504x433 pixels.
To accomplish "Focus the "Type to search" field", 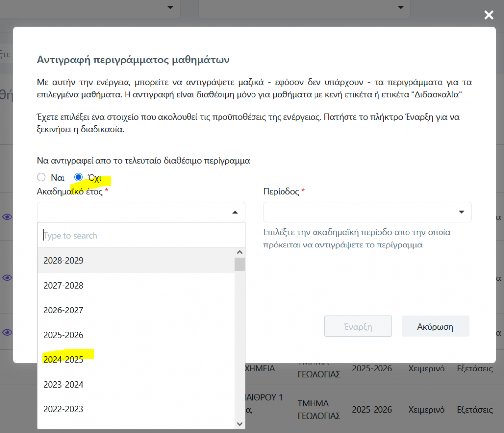I will coord(141,236).
